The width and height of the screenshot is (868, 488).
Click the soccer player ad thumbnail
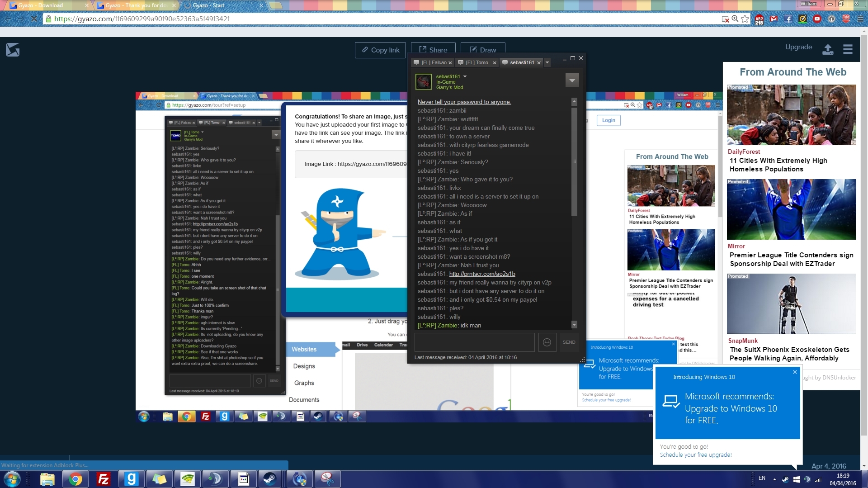point(791,209)
